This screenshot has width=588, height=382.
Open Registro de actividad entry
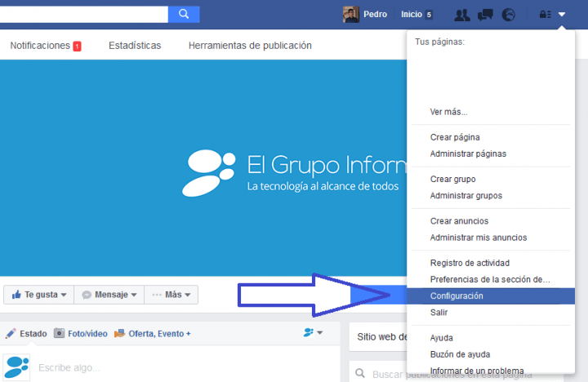470,263
